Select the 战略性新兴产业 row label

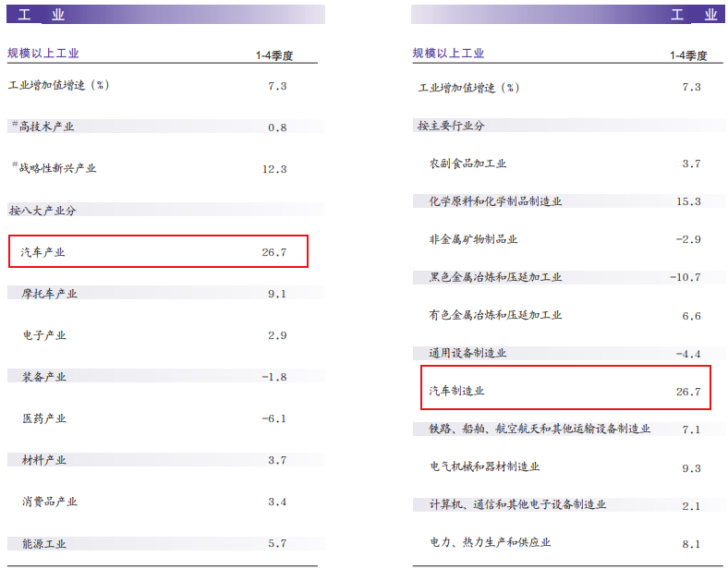57,168
